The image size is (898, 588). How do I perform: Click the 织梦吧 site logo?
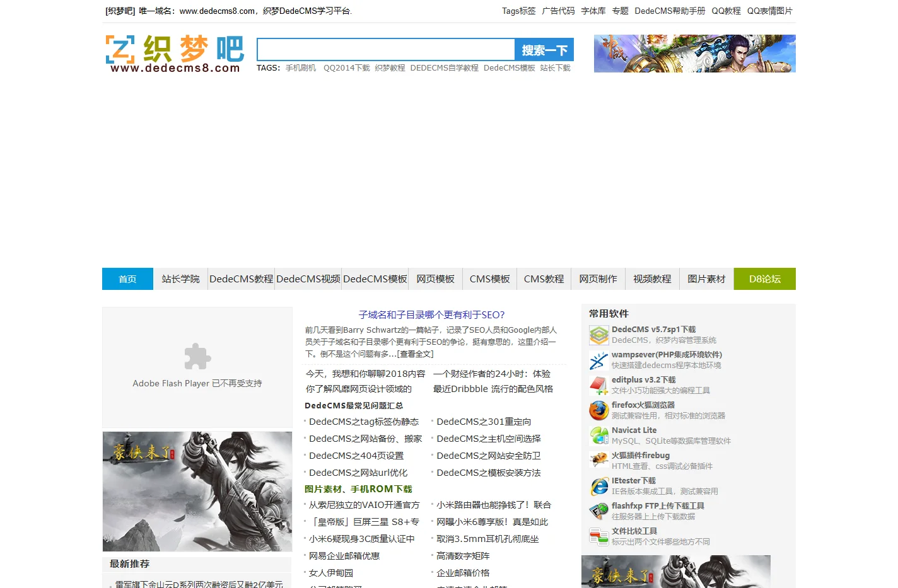[x=175, y=54]
